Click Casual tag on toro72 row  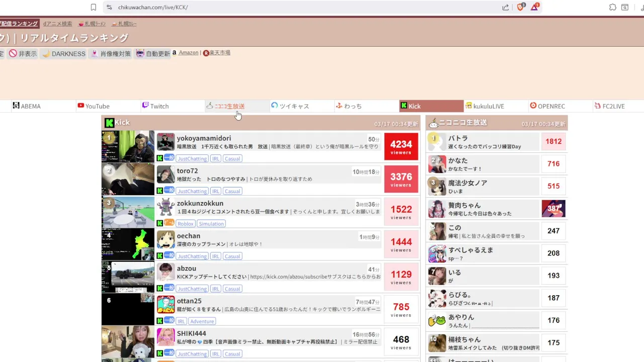[x=232, y=191]
